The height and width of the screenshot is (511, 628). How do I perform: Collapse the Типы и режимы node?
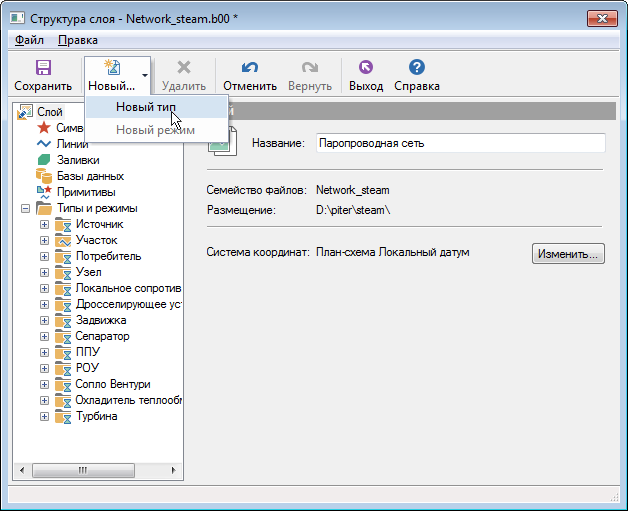click(x=24, y=209)
